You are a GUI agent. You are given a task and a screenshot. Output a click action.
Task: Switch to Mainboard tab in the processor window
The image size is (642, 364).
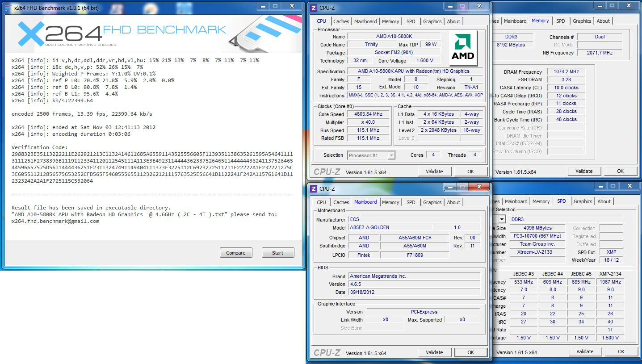tap(365, 21)
